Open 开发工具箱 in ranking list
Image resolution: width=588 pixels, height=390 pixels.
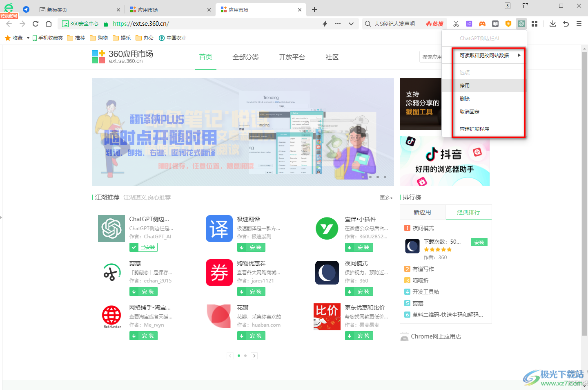click(426, 292)
